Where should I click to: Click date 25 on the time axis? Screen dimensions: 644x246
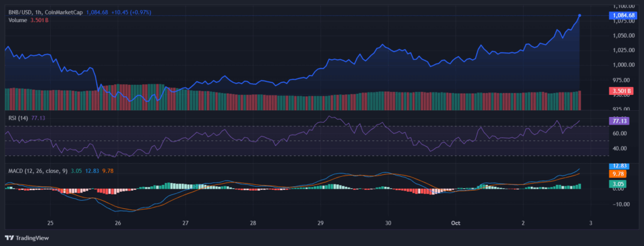coord(50,223)
